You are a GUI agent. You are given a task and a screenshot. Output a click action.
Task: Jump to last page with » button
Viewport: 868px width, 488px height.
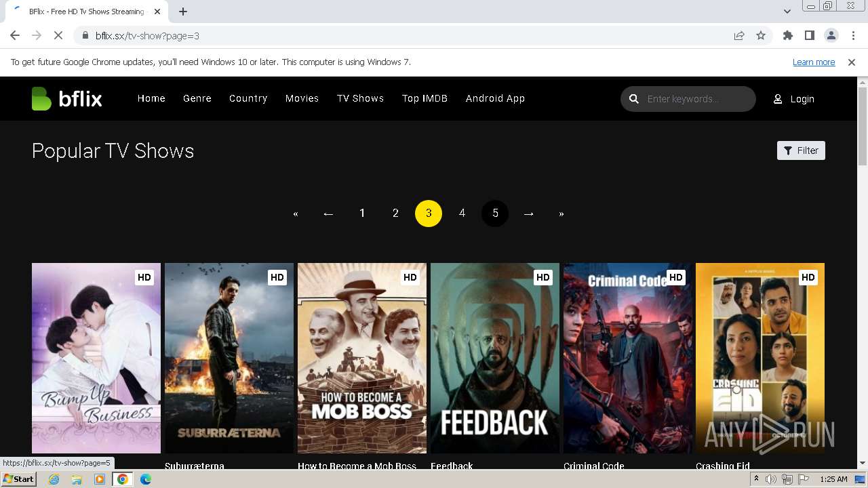tap(561, 213)
